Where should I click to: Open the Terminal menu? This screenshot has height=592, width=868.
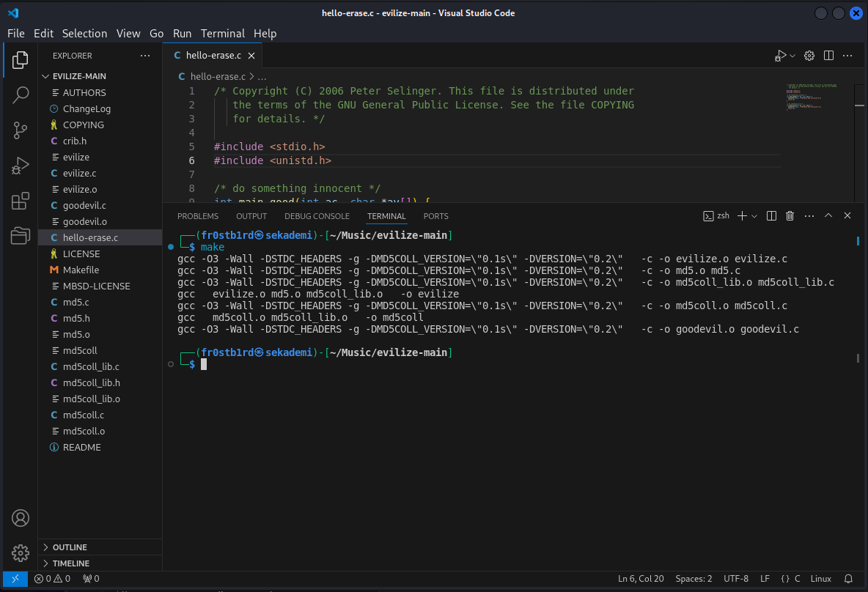(222, 34)
